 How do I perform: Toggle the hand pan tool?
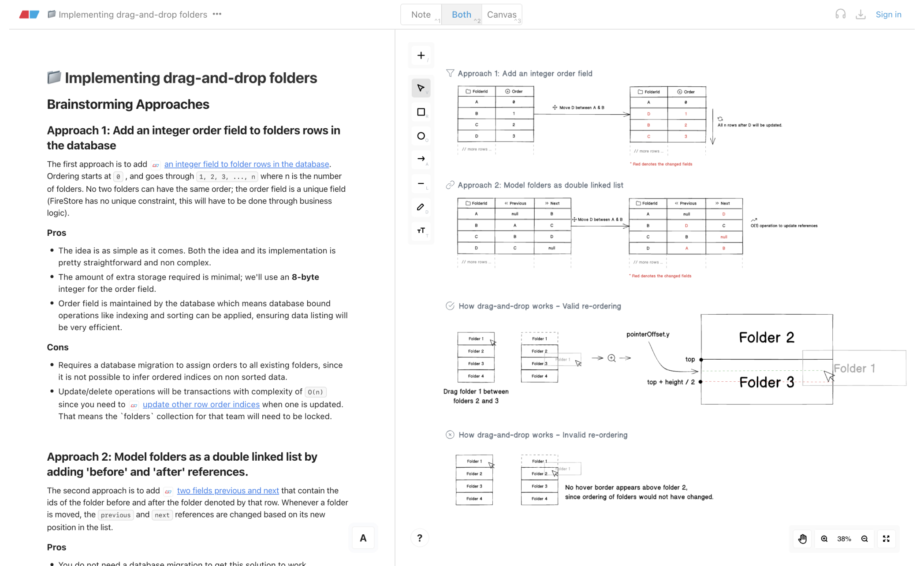802,539
